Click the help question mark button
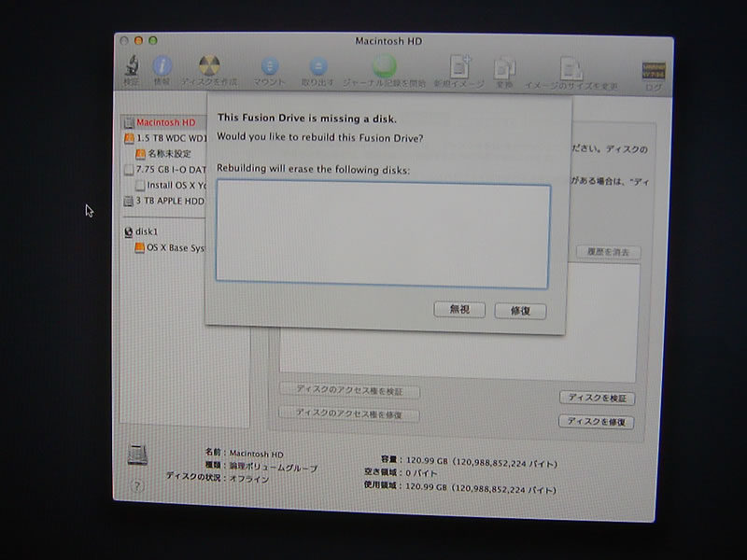Image resolution: width=747 pixels, height=560 pixels. click(137, 486)
